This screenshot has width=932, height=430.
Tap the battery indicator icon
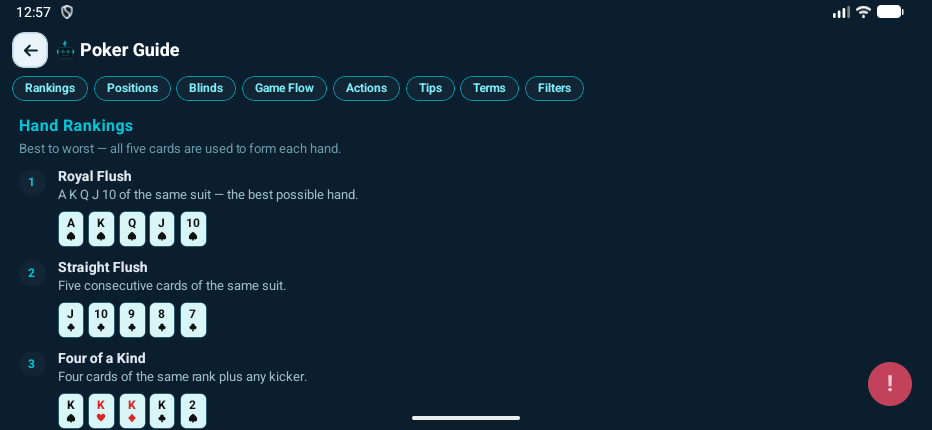(x=890, y=12)
